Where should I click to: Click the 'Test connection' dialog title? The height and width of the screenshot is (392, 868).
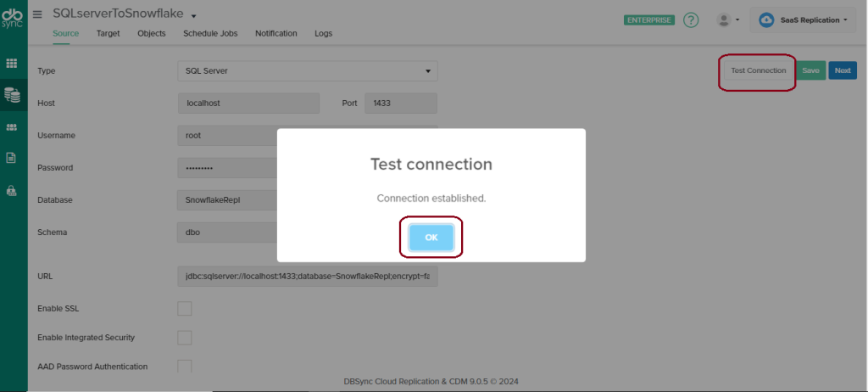(x=431, y=164)
